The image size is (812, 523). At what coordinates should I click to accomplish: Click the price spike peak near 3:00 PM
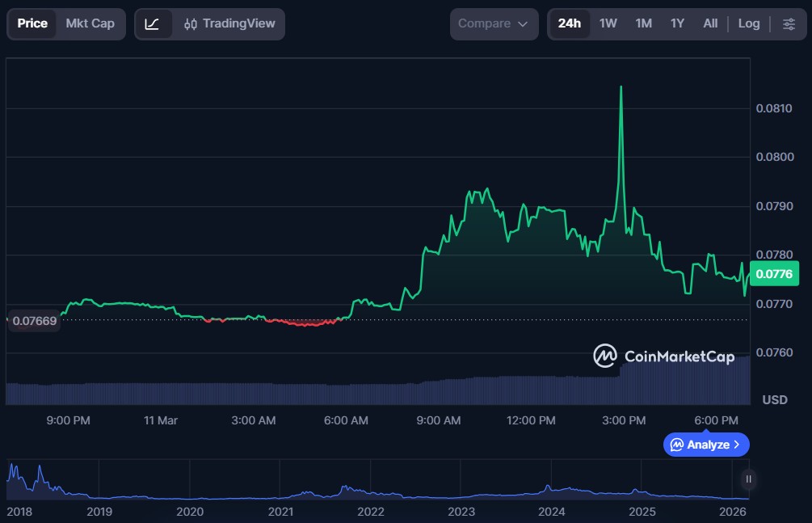[621, 86]
